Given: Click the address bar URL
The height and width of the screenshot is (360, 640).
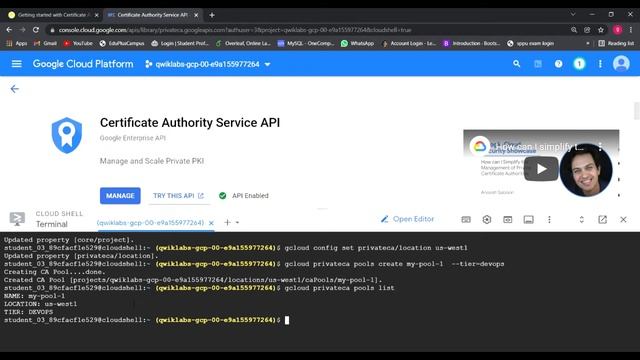Looking at the screenshot, I should (x=235, y=30).
